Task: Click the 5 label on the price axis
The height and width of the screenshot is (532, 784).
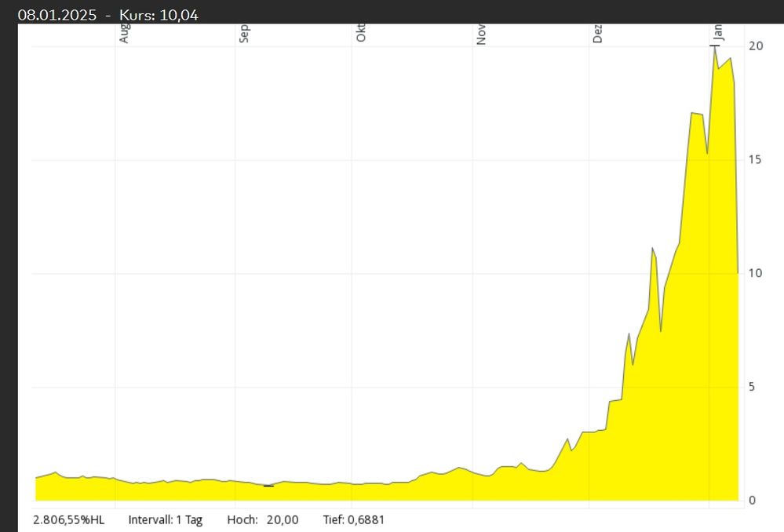Action: (x=752, y=387)
